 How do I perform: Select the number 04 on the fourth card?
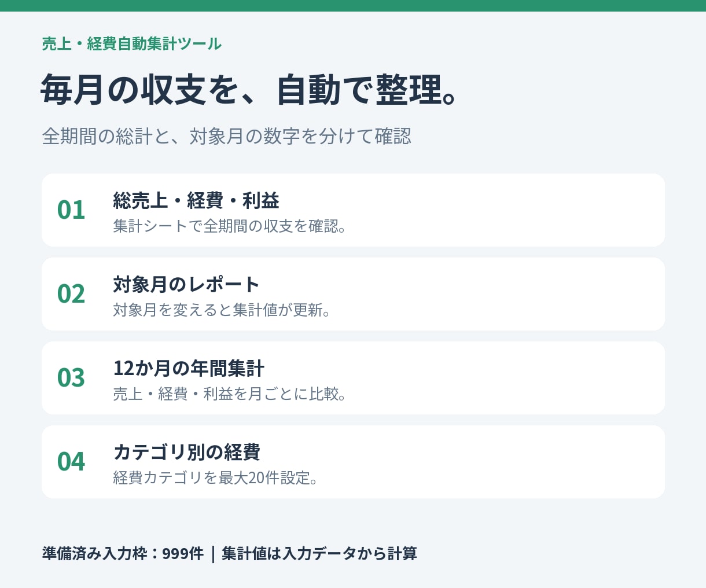pos(71,462)
